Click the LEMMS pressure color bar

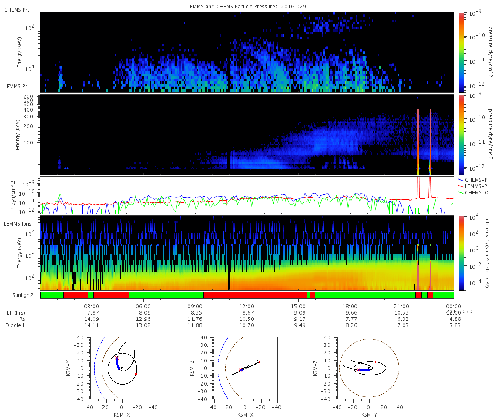461,134
